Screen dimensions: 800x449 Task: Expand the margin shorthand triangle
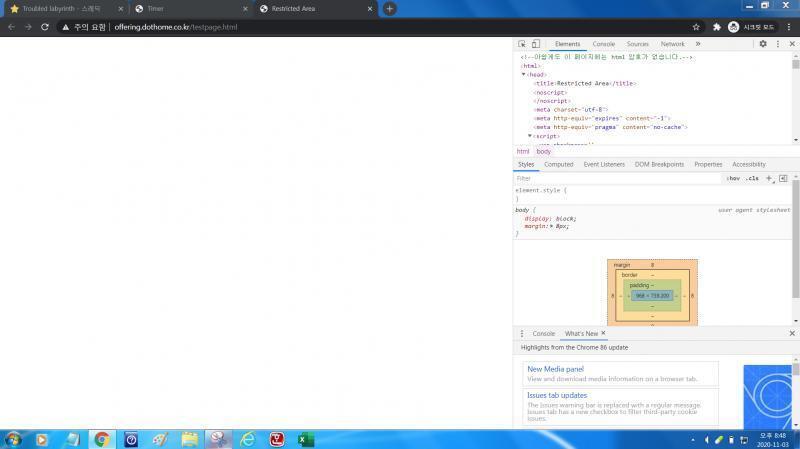click(x=552, y=226)
